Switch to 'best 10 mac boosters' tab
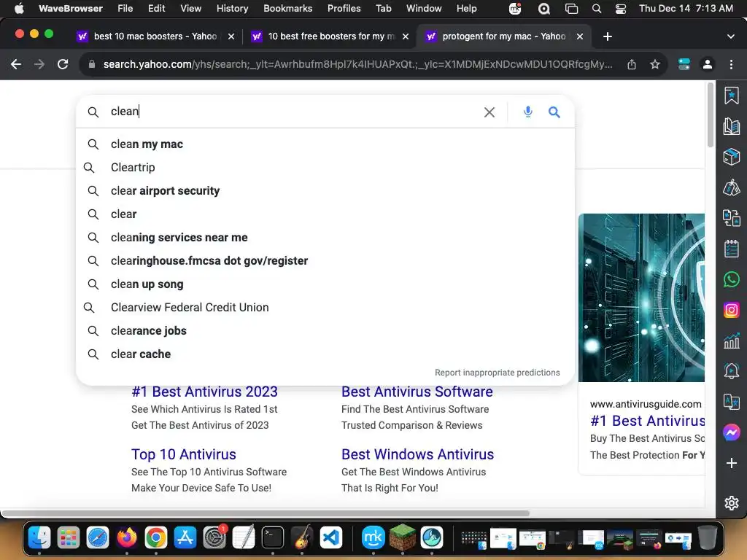The image size is (747, 560). point(155,36)
